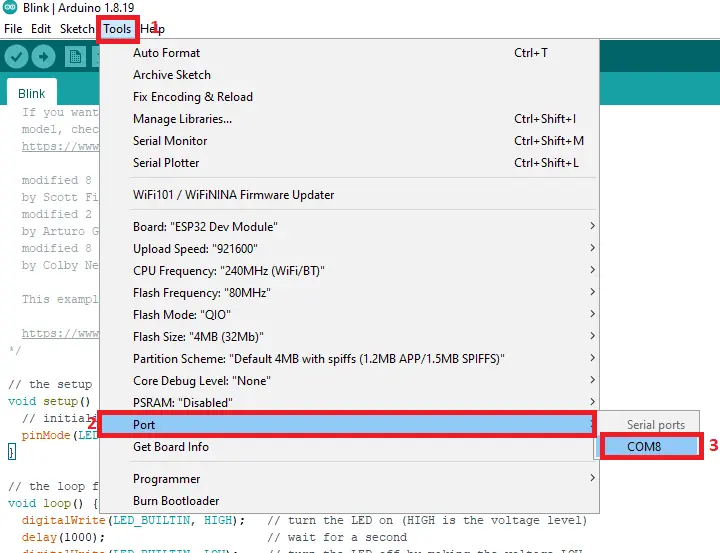Expand Flash Mode "QIO" submenu
Viewport: 720px width, 553px height.
click(349, 315)
